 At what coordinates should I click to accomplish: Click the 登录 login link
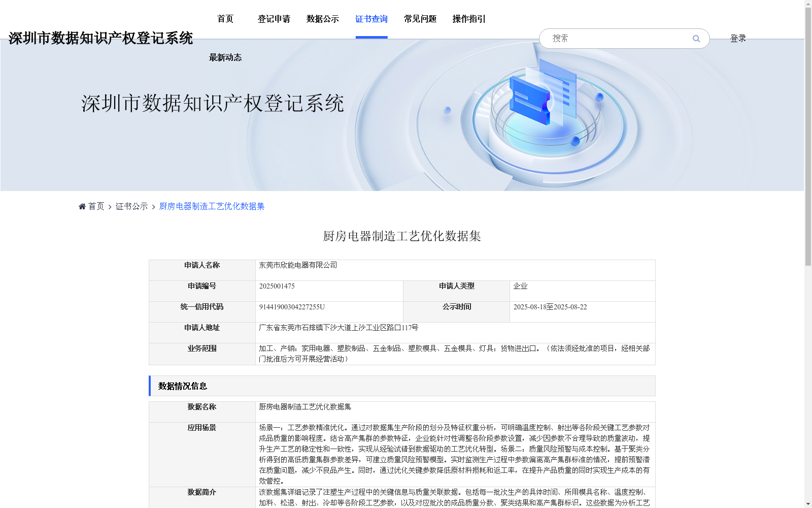tap(738, 39)
